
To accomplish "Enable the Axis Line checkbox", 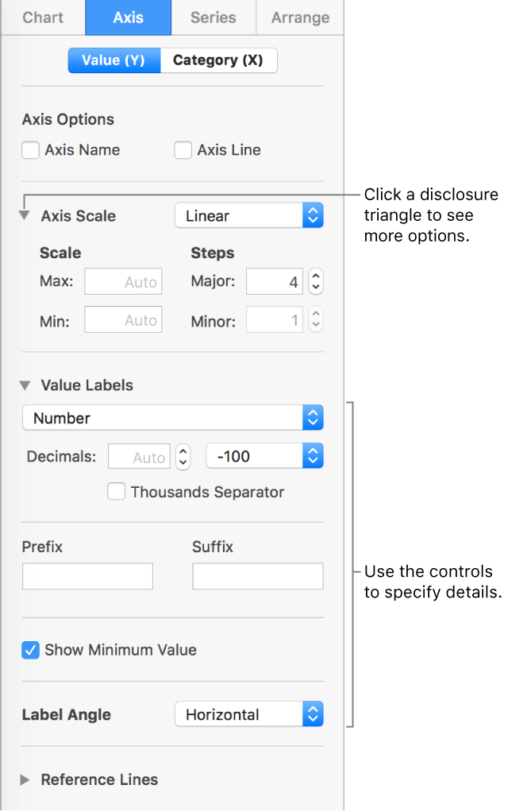I will (x=183, y=150).
